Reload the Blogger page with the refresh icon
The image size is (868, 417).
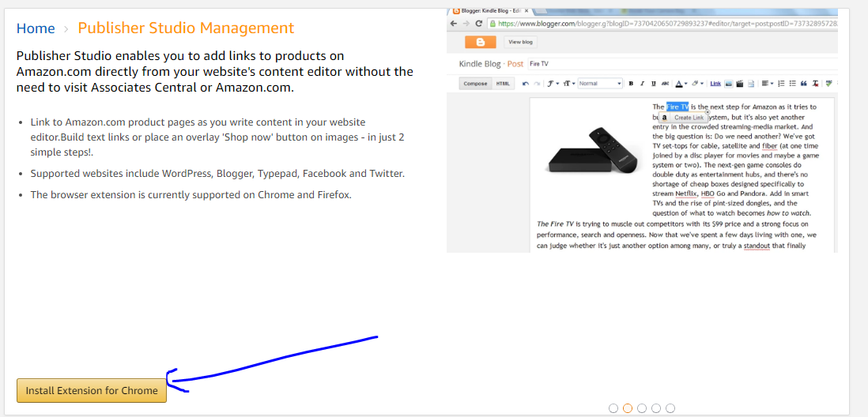pyautogui.click(x=479, y=24)
